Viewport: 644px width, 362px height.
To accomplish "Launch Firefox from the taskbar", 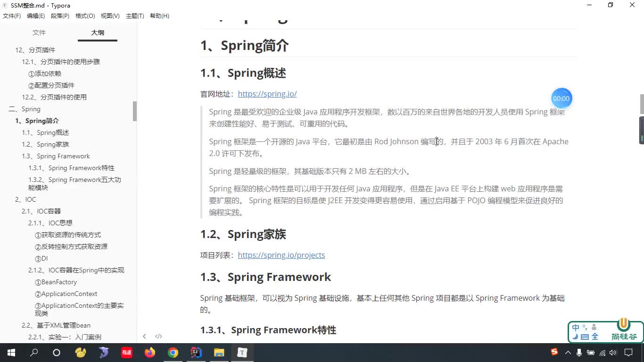I will (x=150, y=353).
